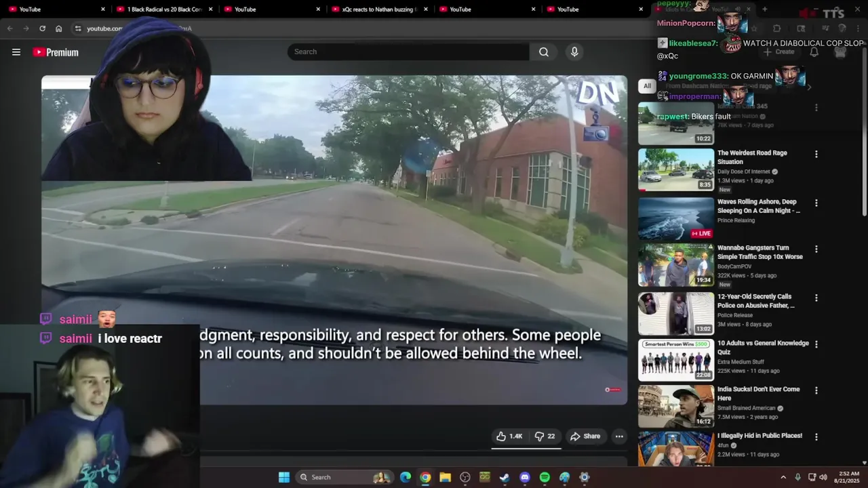Show next filter chips arrow
Viewport: 868px width, 488px height.
[x=808, y=87]
